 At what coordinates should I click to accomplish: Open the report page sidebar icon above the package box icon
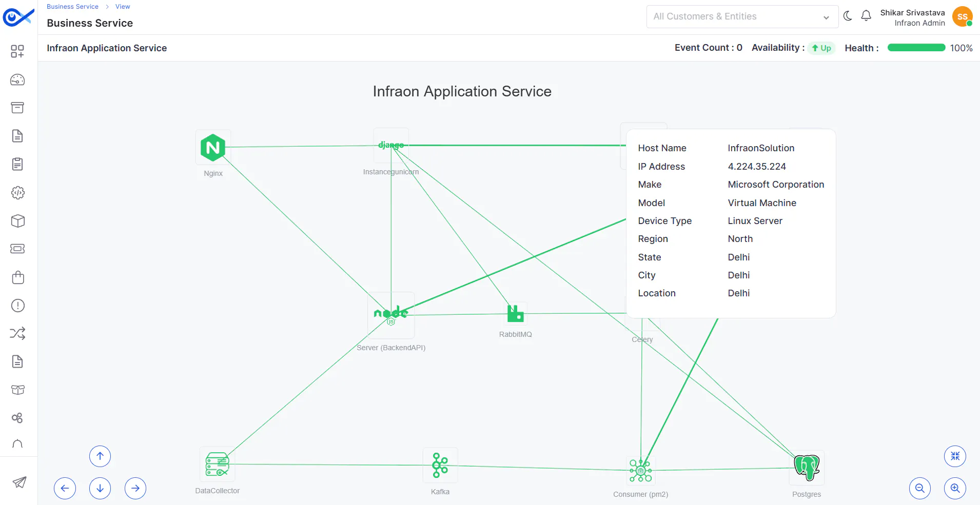[17, 361]
